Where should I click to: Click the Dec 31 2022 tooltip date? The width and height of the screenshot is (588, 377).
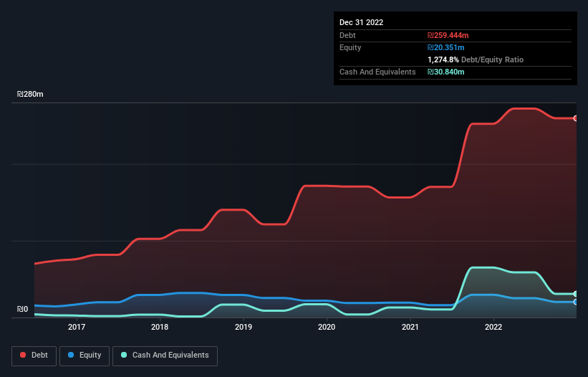362,22
